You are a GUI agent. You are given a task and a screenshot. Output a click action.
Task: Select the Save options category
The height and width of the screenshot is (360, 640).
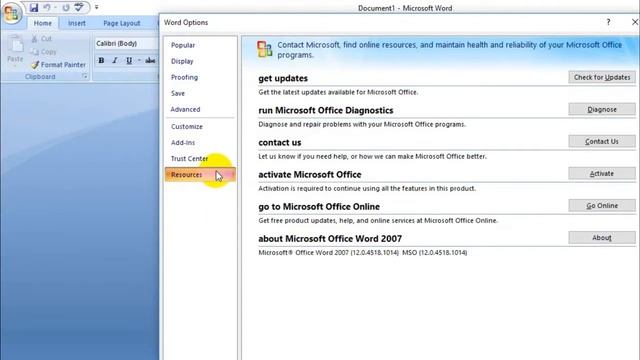200,93
